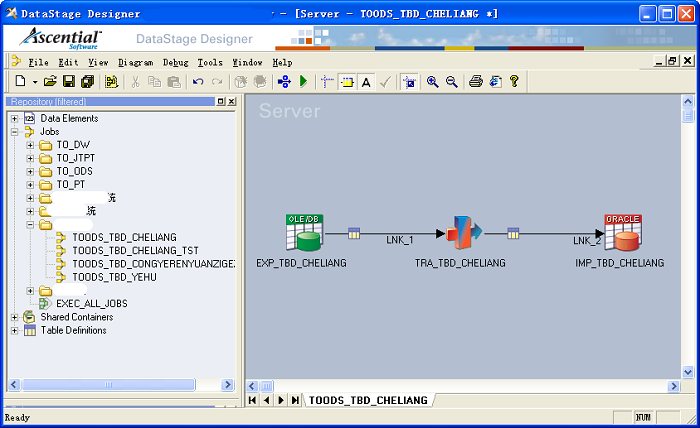Select the TRA_TBD_CHELIANG transformer stage
Image resolution: width=700 pixels, height=428 pixels.
coord(464,232)
